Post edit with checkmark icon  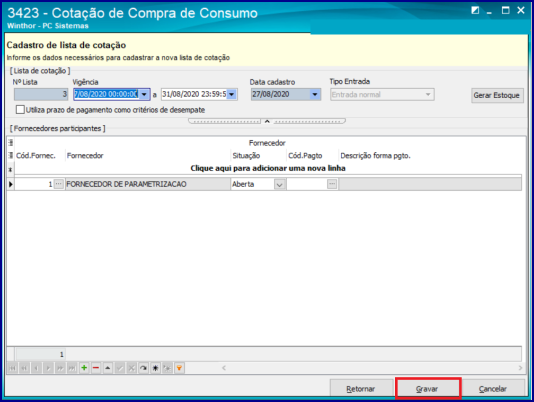[x=120, y=368]
